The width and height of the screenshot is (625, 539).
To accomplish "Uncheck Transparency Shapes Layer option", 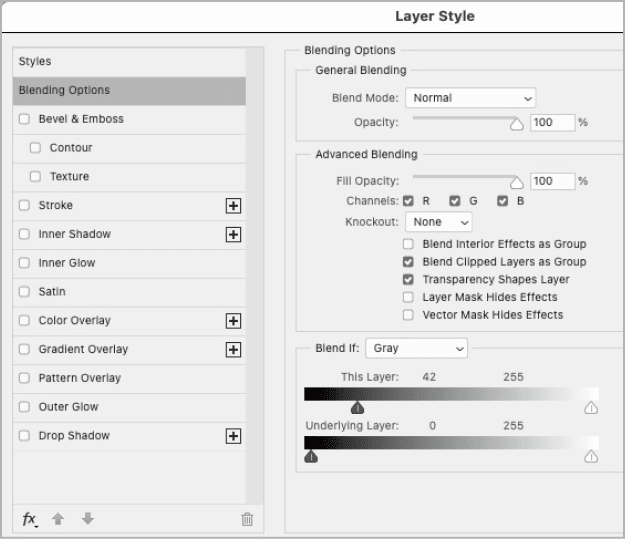I will [408, 280].
